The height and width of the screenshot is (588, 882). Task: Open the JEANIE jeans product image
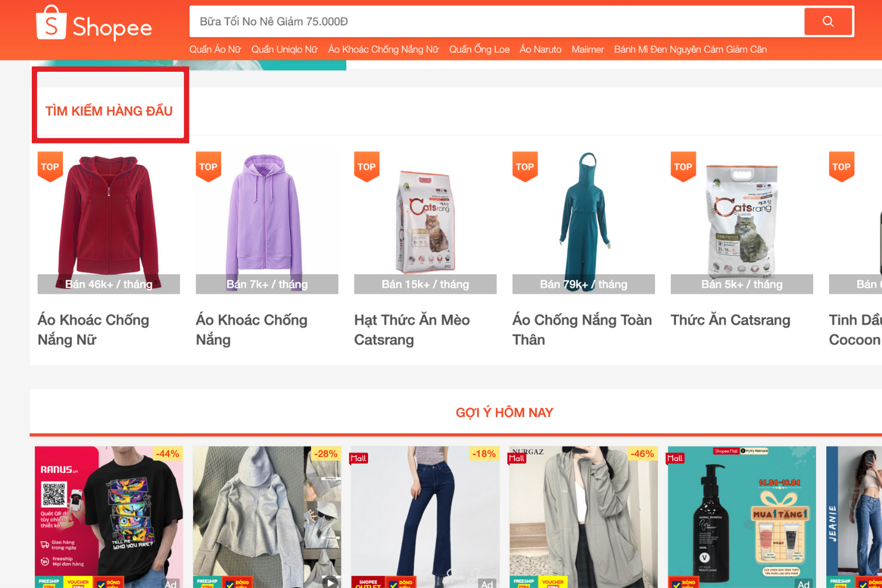854,517
